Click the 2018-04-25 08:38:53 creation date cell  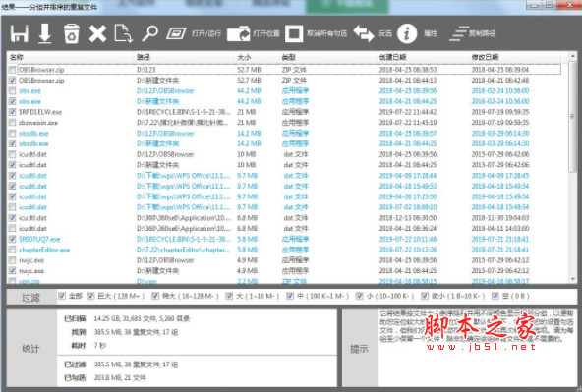click(x=408, y=70)
